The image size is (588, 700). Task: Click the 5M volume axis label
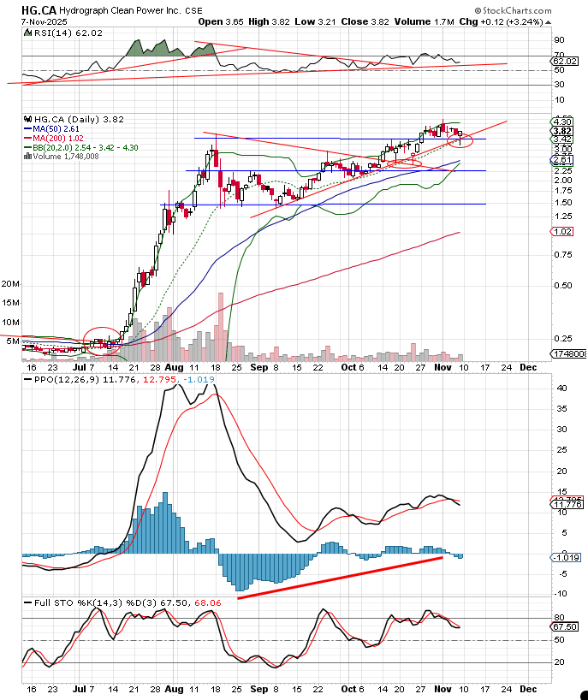point(13,341)
